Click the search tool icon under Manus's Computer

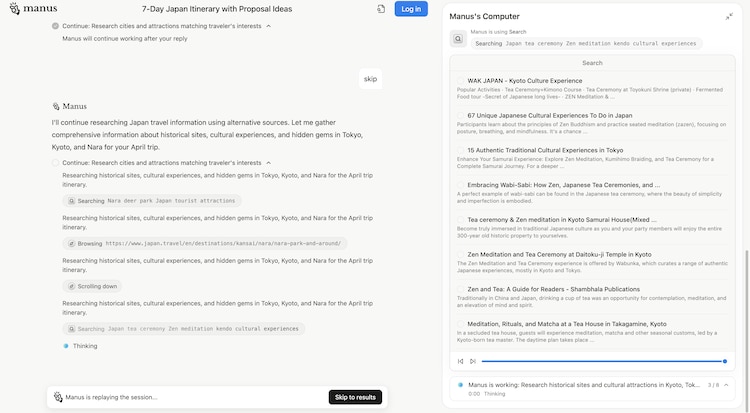pyautogui.click(x=458, y=39)
